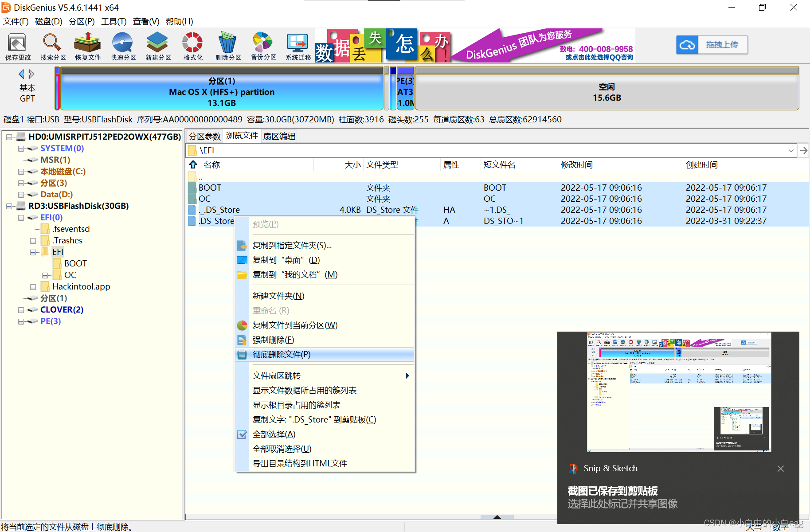
Task: Go to next disk with right arrow
Action: coord(31,74)
